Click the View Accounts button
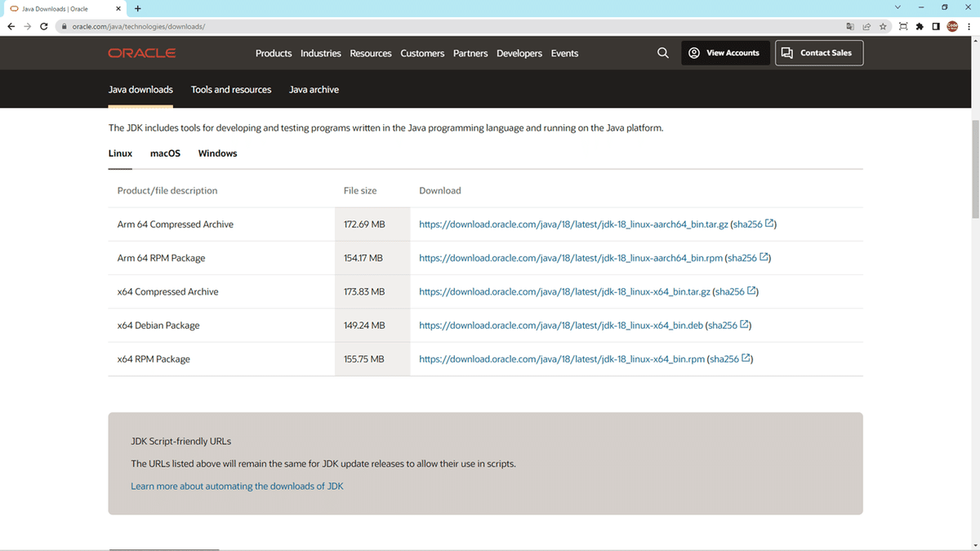The height and width of the screenshot is (551, 980). tap(725, 53)
